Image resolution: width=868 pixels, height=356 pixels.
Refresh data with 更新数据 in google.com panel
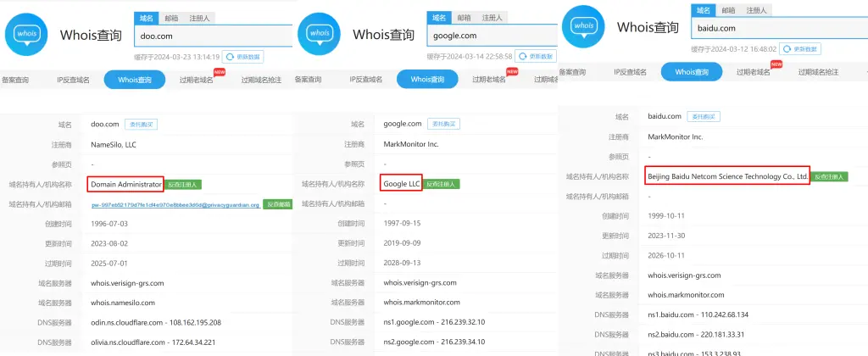(536, 56)
